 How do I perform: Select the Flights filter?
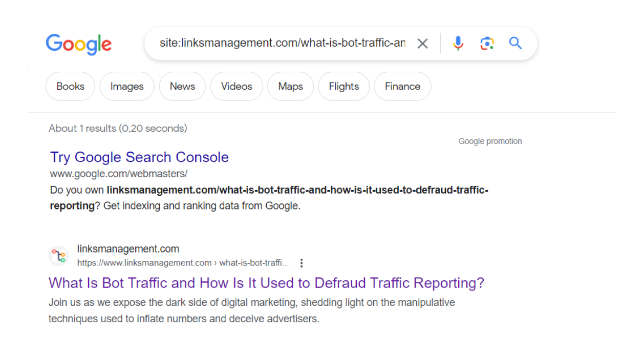click(344, 87)
